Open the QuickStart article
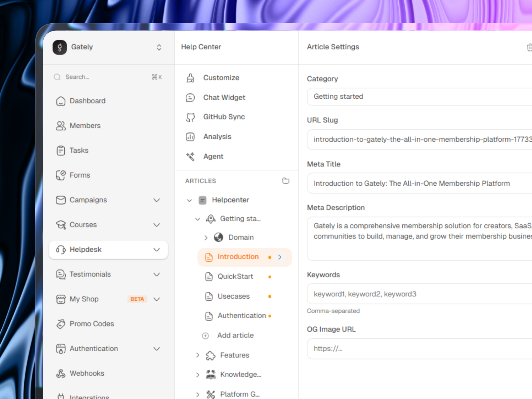Image resolution: width=532 pixels, height=399 pixels. point(235,277)
